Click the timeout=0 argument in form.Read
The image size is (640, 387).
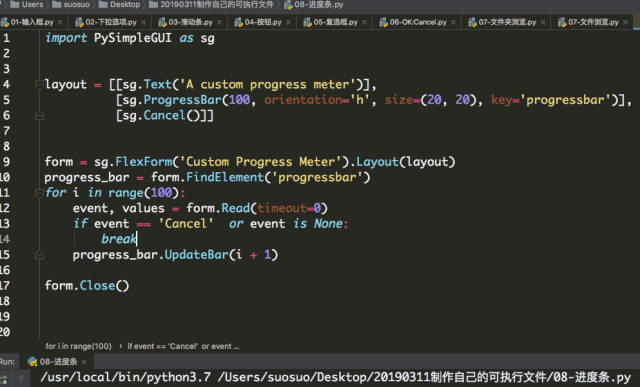click(x=289, y=208)
